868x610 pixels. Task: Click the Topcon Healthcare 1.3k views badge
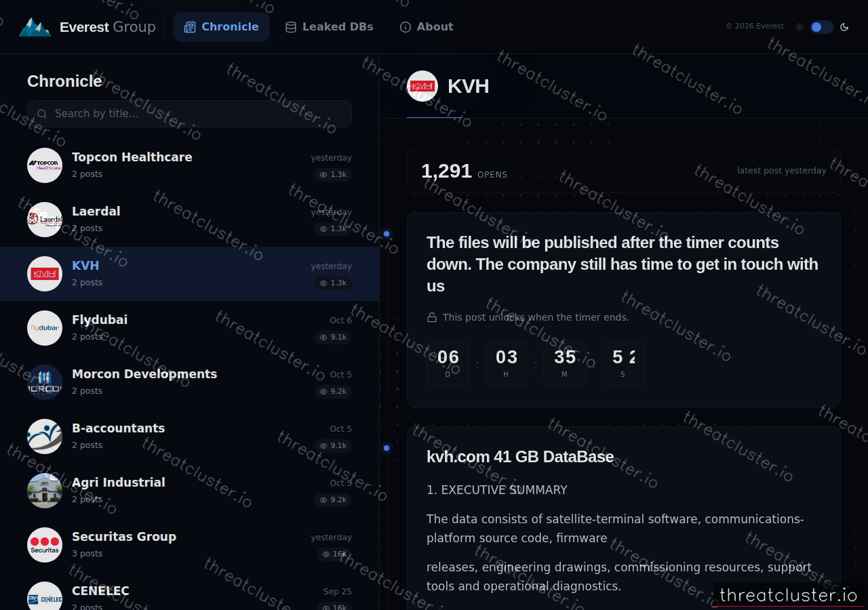333,175
